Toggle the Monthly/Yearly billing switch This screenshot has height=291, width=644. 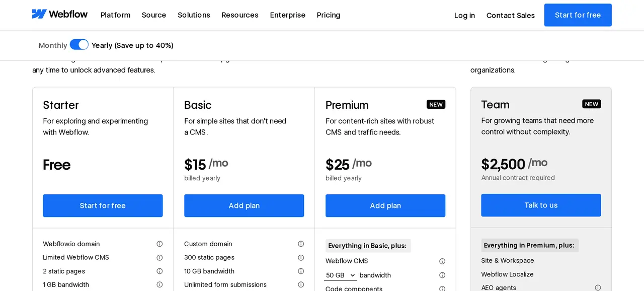[x=79, y=45]
